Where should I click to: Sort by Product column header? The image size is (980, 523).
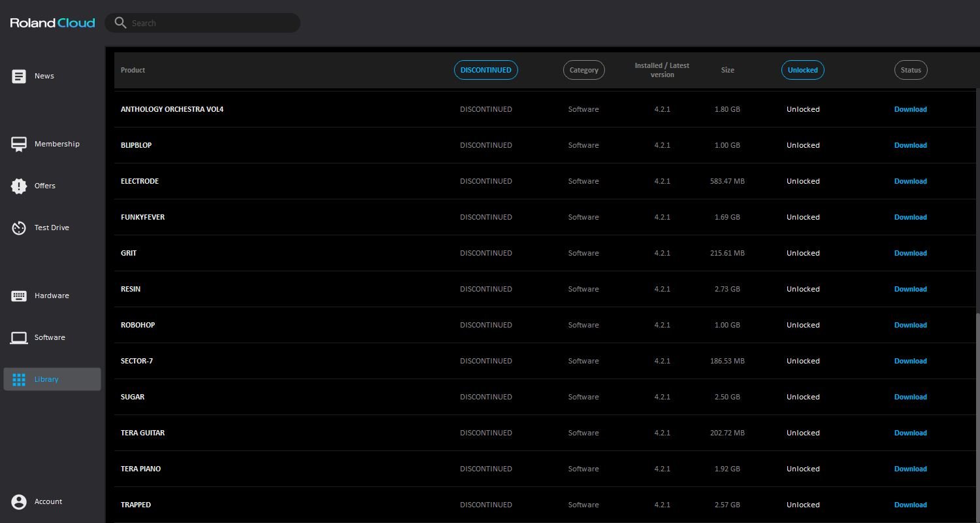click(133, 70)
